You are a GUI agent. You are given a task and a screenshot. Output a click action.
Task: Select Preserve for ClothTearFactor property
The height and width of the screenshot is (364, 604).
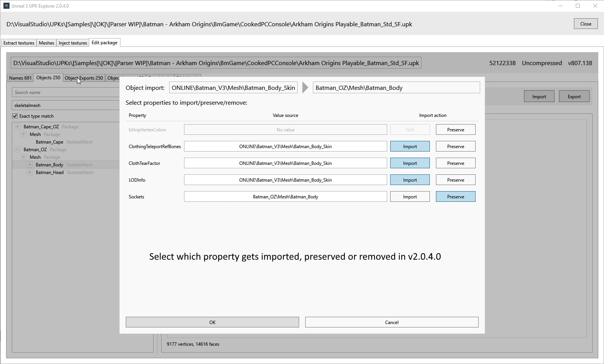[x=455, y=163]
